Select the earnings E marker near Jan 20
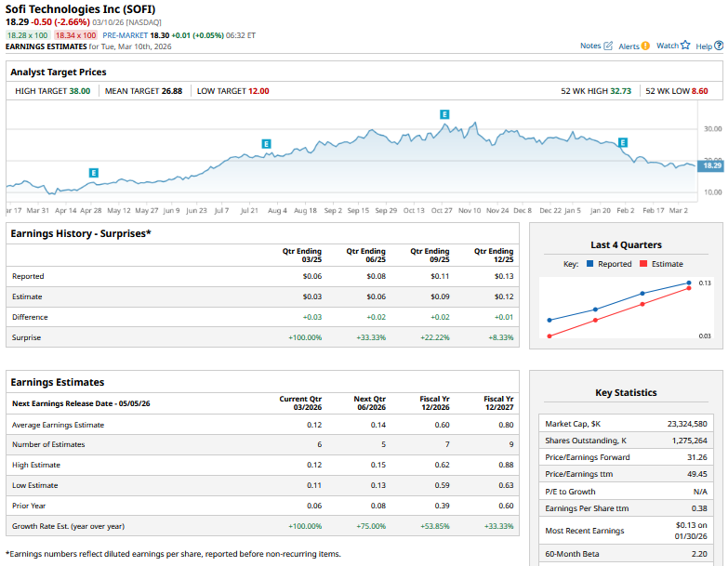This screenshot has width=728, height=566. click(x=623, y=142)
